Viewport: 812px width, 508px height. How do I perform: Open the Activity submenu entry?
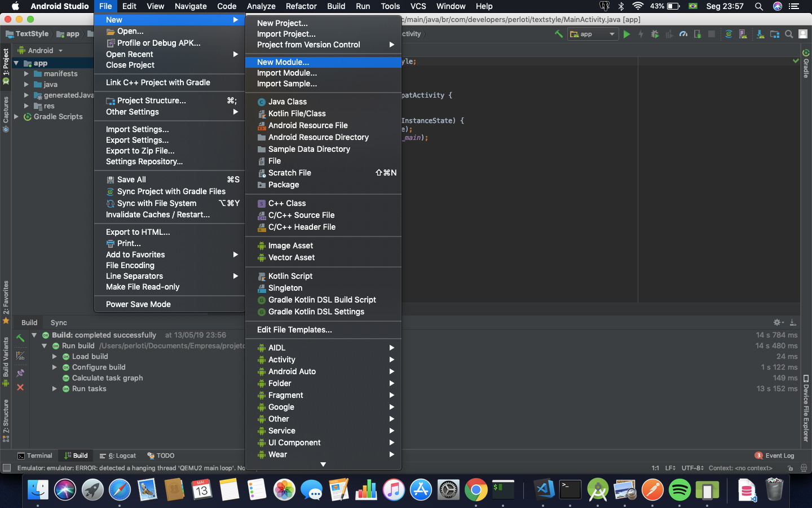point(323,360)
